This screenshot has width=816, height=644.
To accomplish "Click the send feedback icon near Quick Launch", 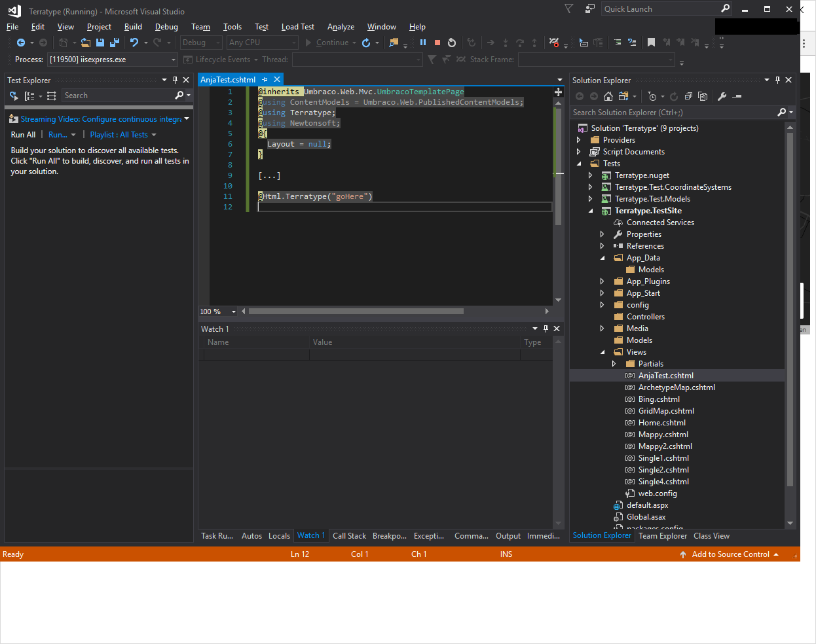I will pyautogui.click(x=589, y=9).
